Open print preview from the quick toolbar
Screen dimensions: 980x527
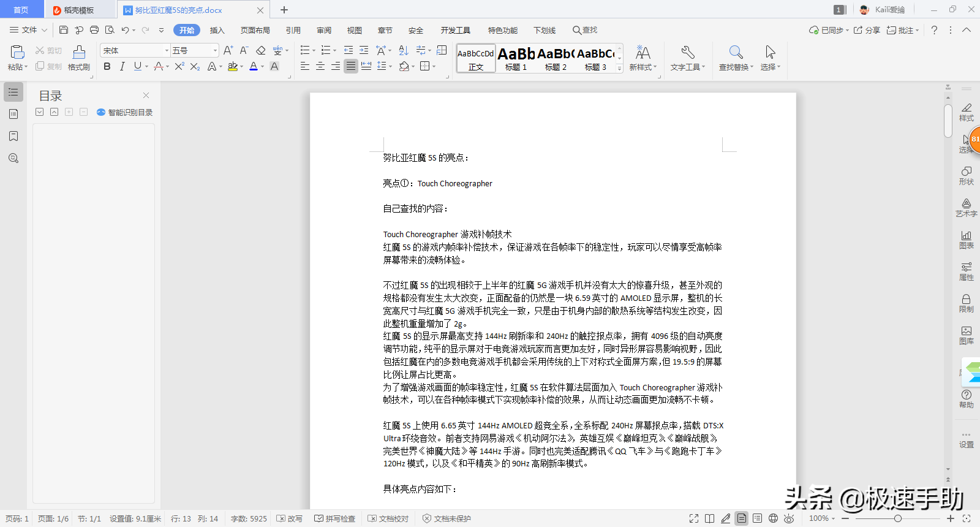[110, 30]
